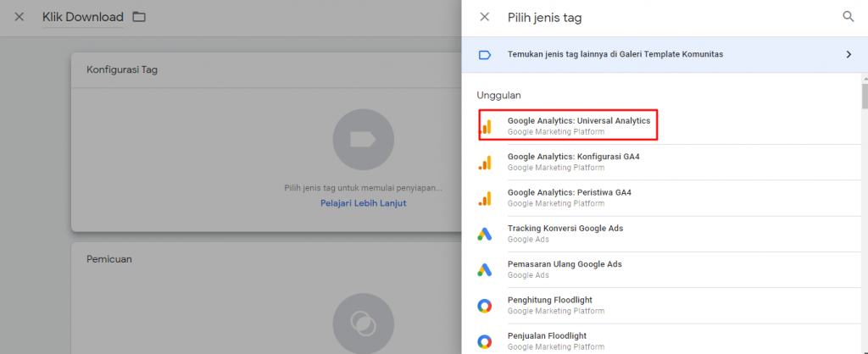Click the Konfigurasi Tag card heading
The width and height of the screenshot is (868, 354).
122,70
